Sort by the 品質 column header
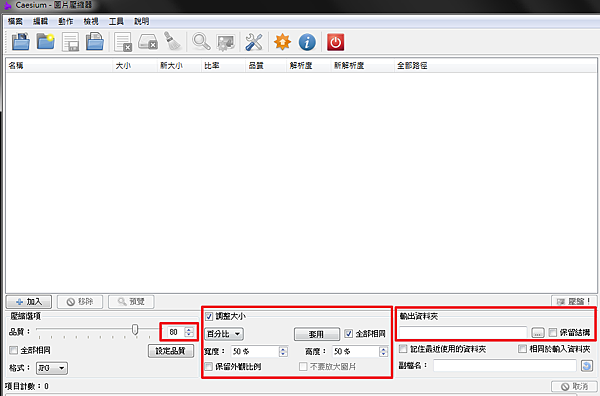 (266, 65)
